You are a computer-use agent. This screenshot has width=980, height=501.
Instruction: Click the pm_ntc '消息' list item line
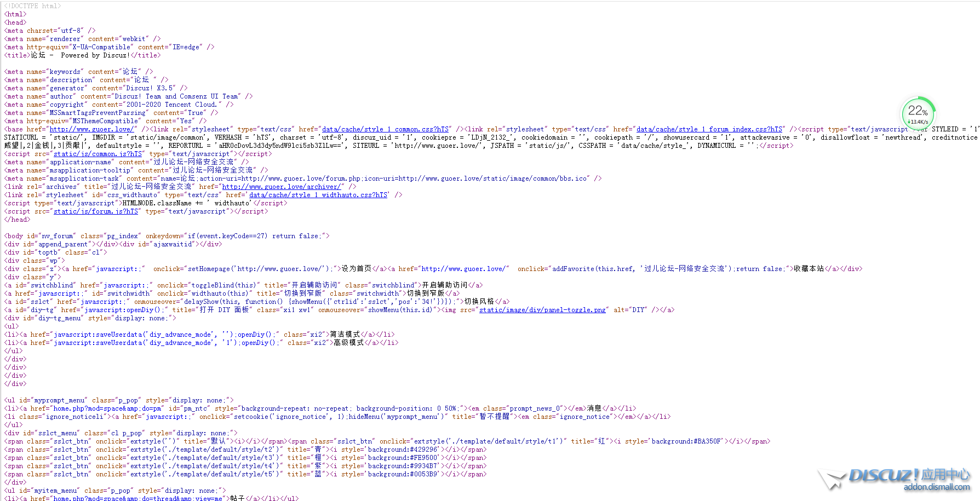point(320,408)
